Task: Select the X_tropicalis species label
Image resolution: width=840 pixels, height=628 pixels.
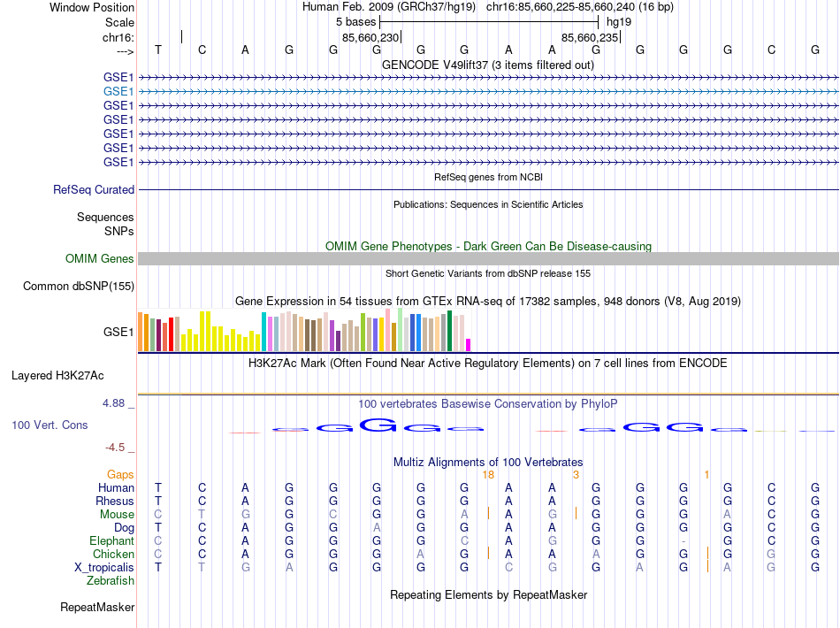Action: click(x=104, y=568)
